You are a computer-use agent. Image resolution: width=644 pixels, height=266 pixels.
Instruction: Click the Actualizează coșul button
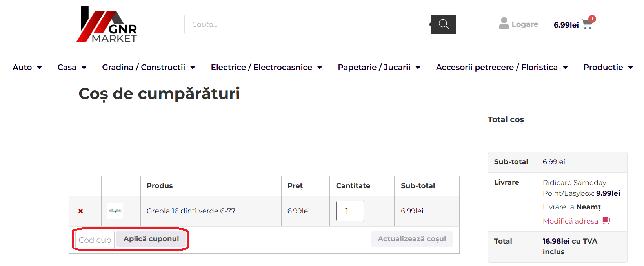pyautogui.click(x=412, y=239)
